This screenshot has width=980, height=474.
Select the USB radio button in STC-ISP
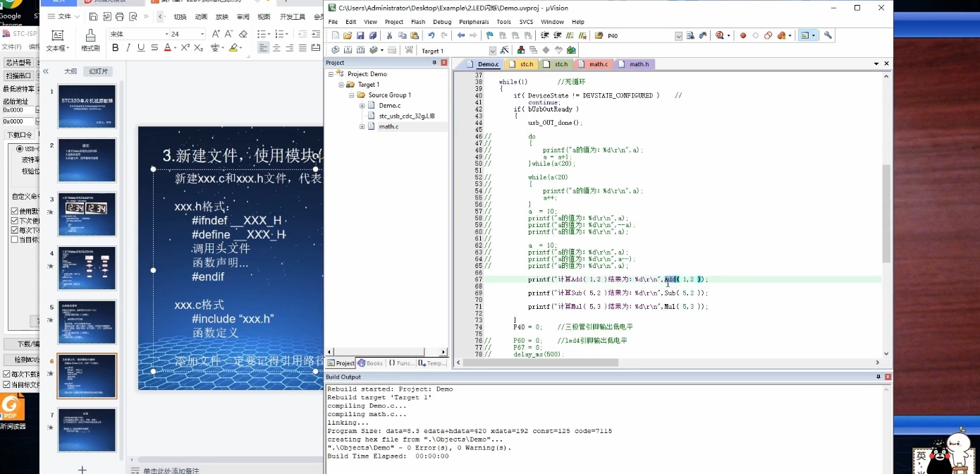[20, 150]
